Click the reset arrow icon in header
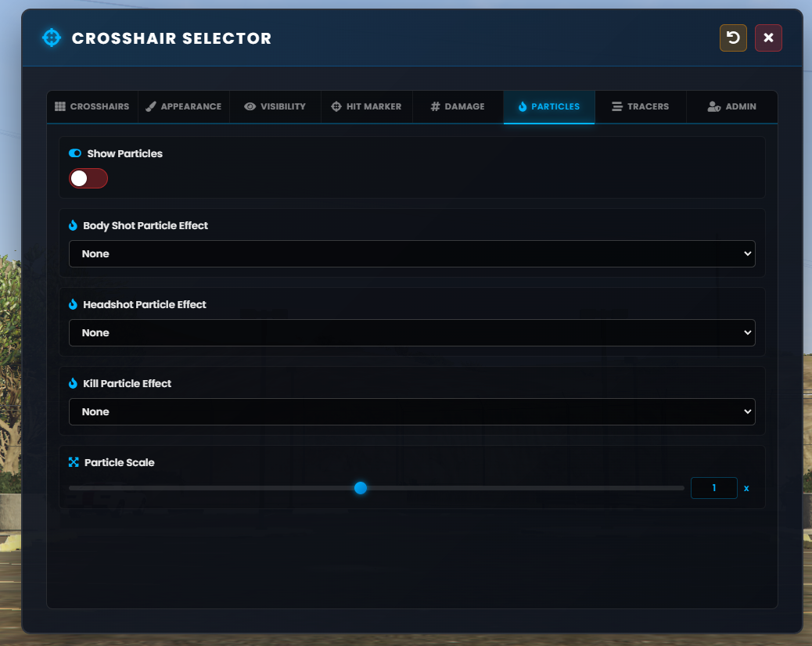 pos(733,38)
